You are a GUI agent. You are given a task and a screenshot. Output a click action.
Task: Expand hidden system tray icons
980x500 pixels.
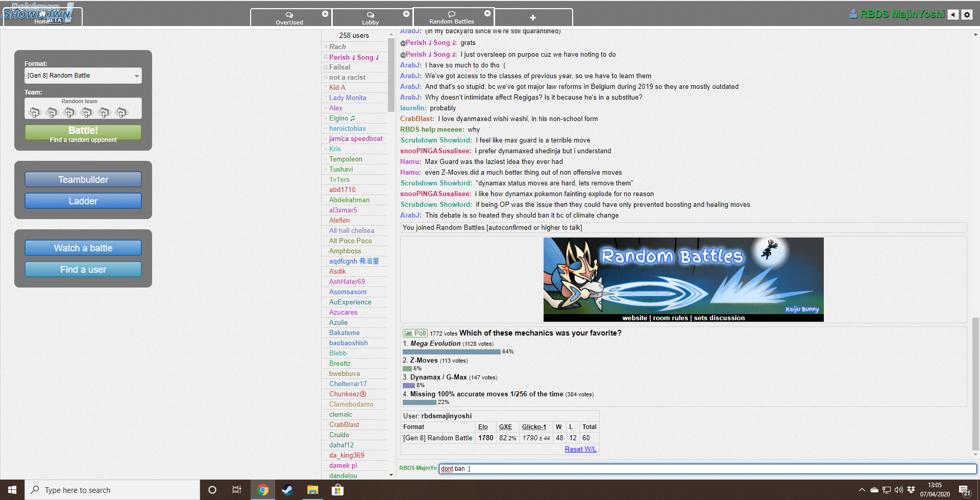(x=862, y=490)
